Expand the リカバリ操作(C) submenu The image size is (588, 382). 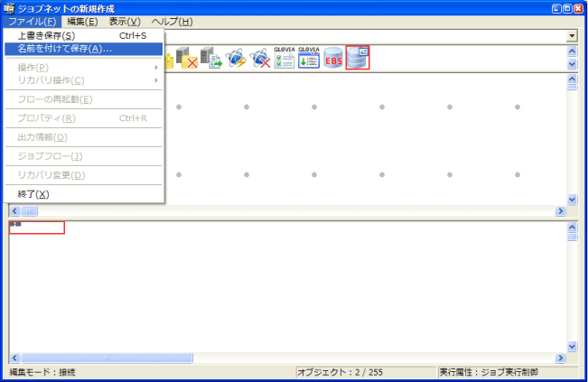pyautogui.click(x=84, y=80)
